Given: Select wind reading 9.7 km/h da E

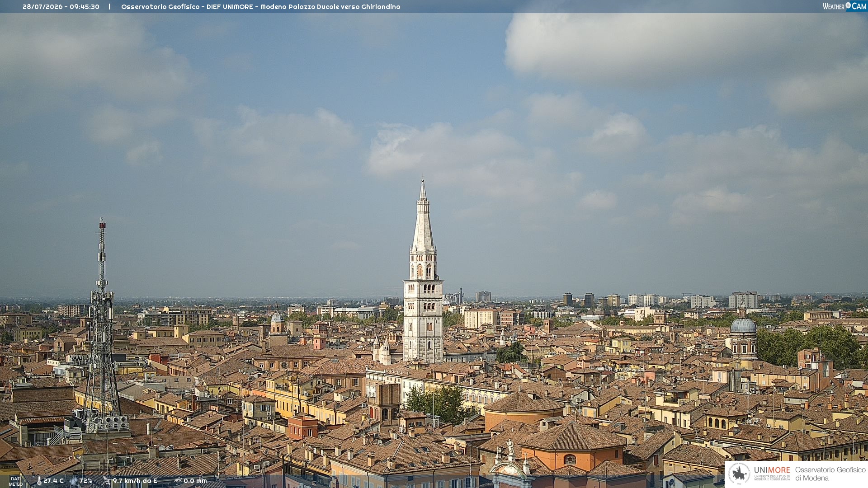Looking at the screenshot, I should (x=135, y=481).
